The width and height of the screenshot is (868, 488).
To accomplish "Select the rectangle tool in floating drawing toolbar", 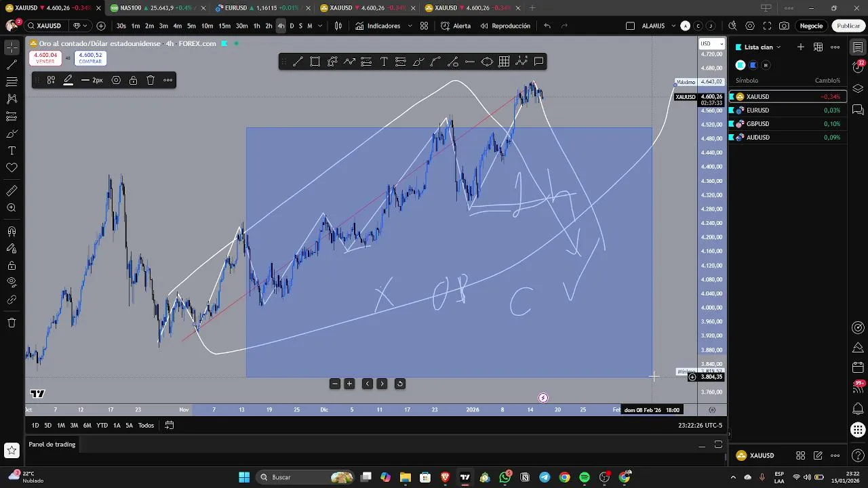I will (x=315, y=62).
